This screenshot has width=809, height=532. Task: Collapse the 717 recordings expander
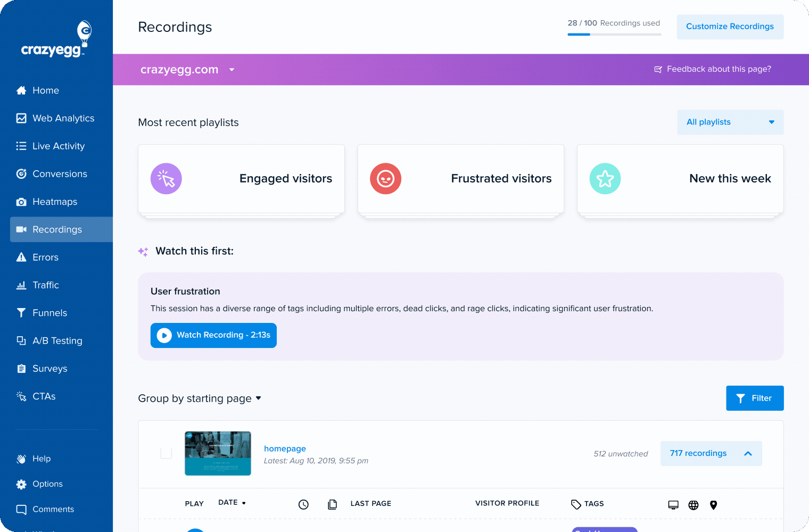[x=711, y=453]
